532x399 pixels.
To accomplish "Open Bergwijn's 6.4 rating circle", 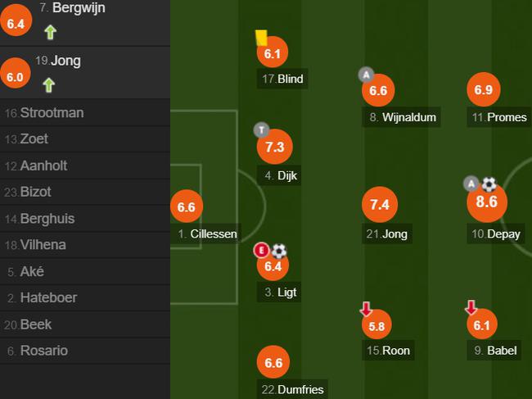I will 16,21.
